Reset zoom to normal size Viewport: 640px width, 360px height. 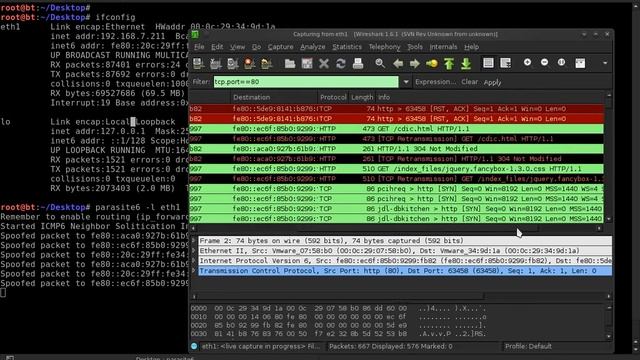562,62
